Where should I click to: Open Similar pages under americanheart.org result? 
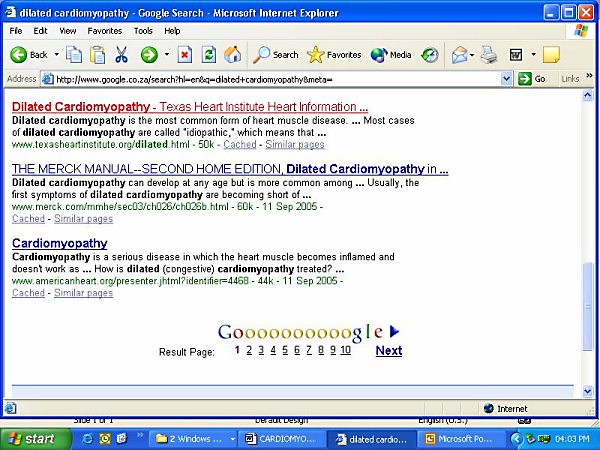pyautogui.click(x=83, y=293)
